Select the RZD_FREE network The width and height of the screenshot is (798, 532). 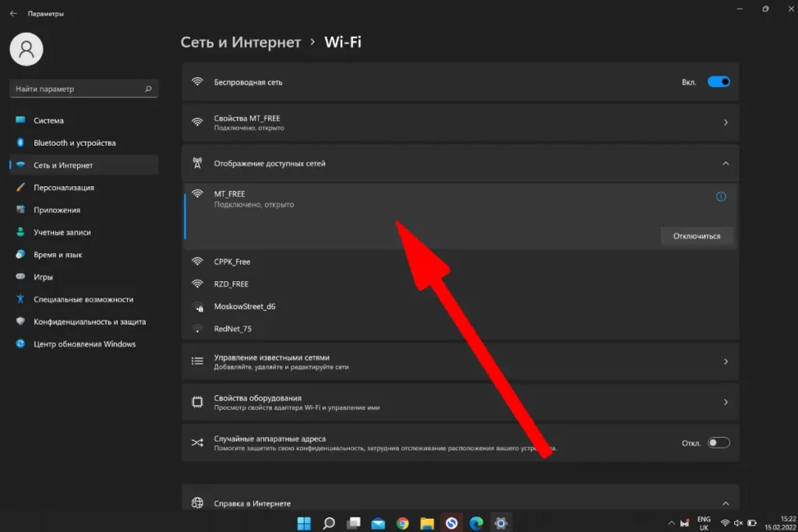click(460, 284)
